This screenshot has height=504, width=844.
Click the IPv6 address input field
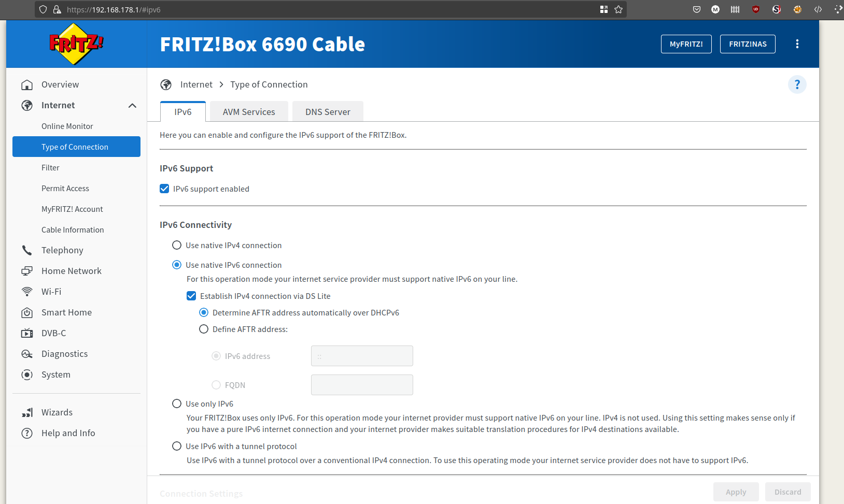coord(362,356)
